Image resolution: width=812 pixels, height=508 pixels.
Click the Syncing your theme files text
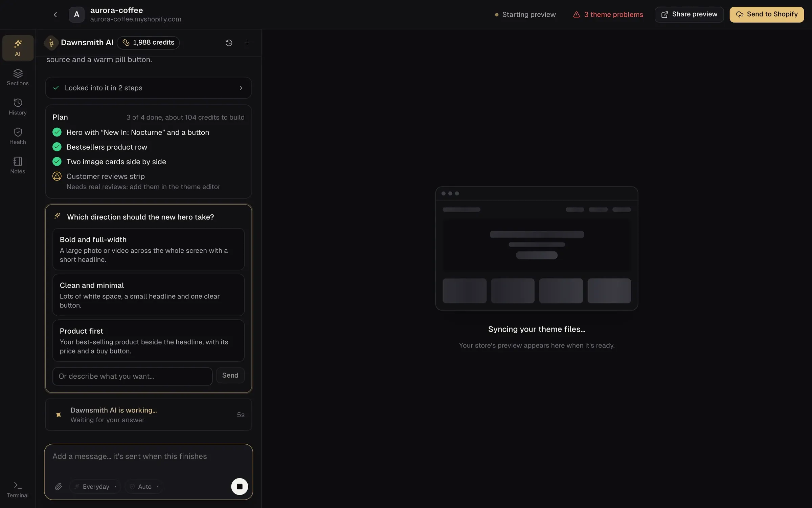pyautogui.click(x=537, y=329)
